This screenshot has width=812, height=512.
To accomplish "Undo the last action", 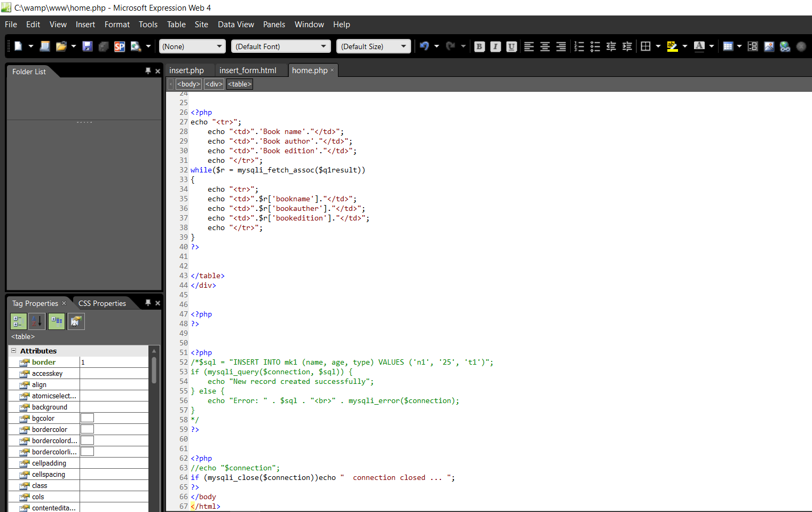I will tap(424, 46).
